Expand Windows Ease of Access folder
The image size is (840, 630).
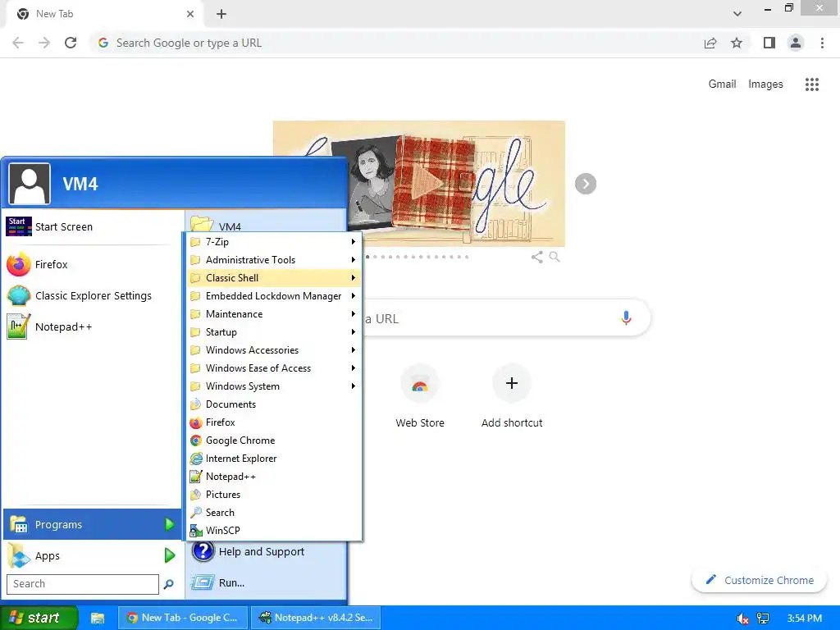click(x=274, y=368)
